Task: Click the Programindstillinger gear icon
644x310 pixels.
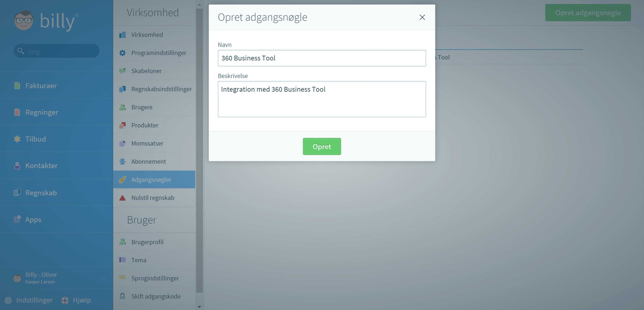Action: click(x=123, y=53)
